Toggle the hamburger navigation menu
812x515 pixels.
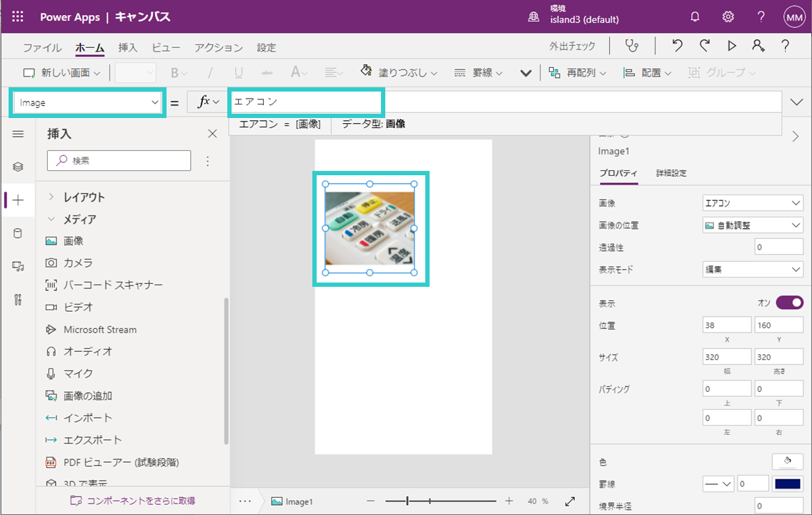(x=18, y=134)
